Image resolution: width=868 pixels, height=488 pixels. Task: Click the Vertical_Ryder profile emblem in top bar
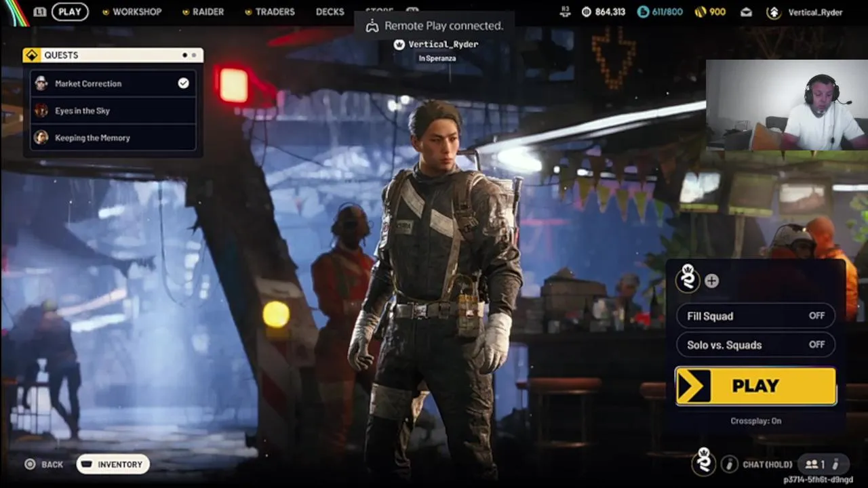773,12
